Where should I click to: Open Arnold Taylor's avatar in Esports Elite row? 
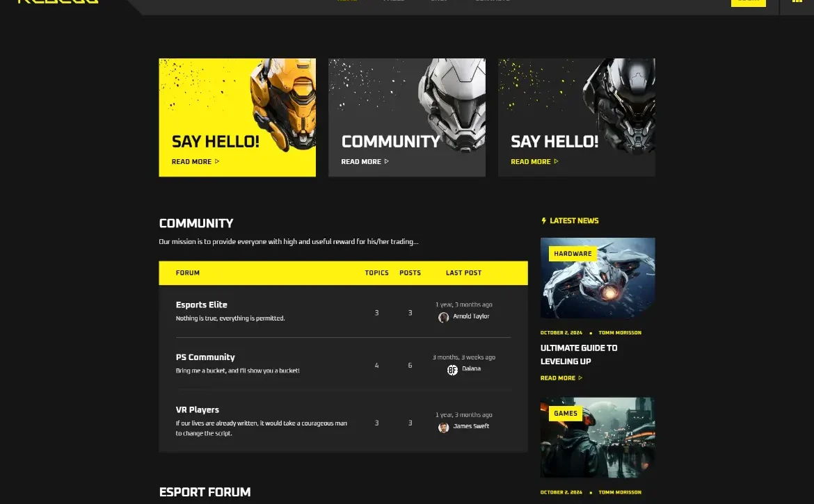[443, 317]
